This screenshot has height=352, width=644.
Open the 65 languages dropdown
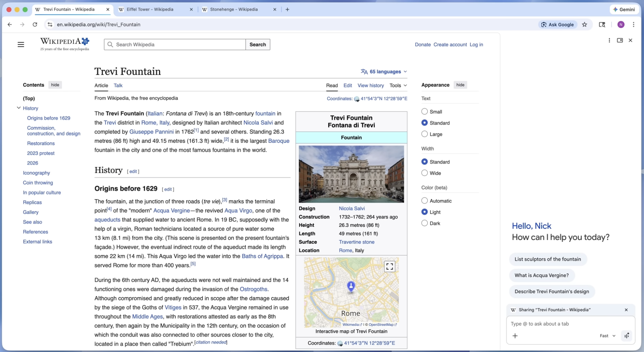pyautogui.click(x=384, y=72)
